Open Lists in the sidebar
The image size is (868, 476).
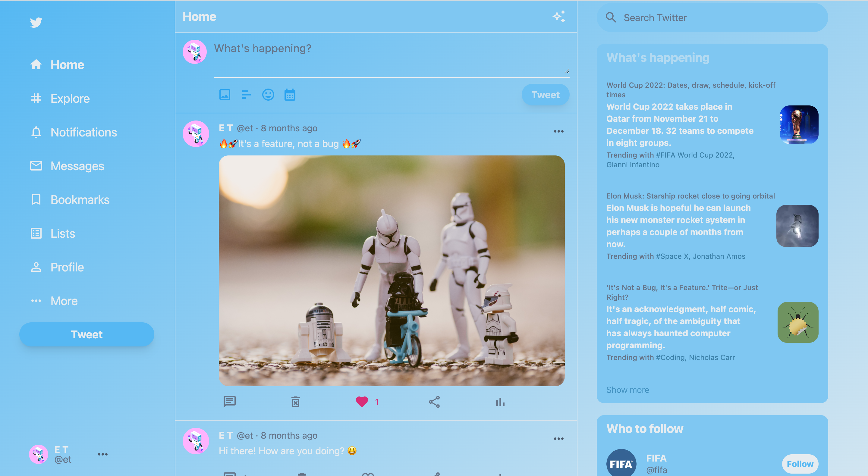(x=52, y=233)
